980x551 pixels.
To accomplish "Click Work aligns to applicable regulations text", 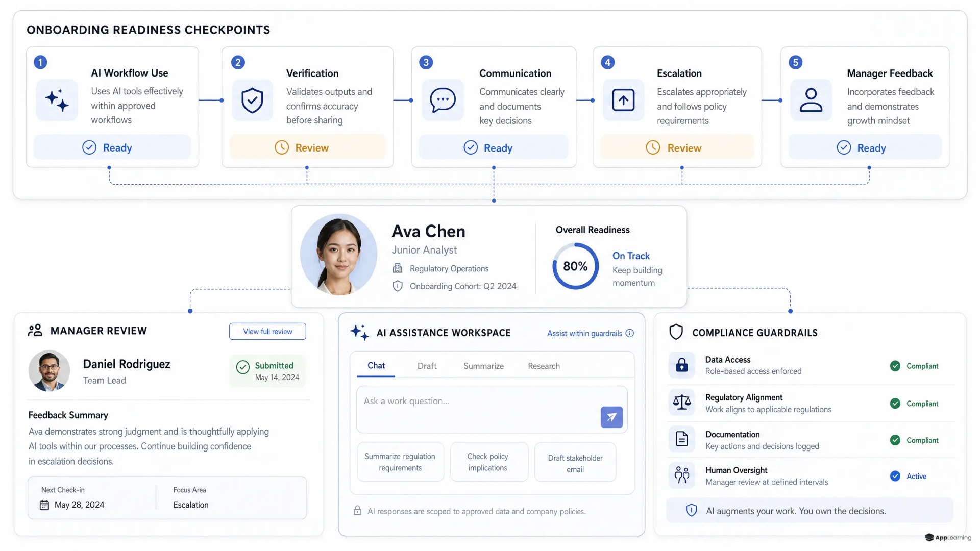I will click(768, 410).
